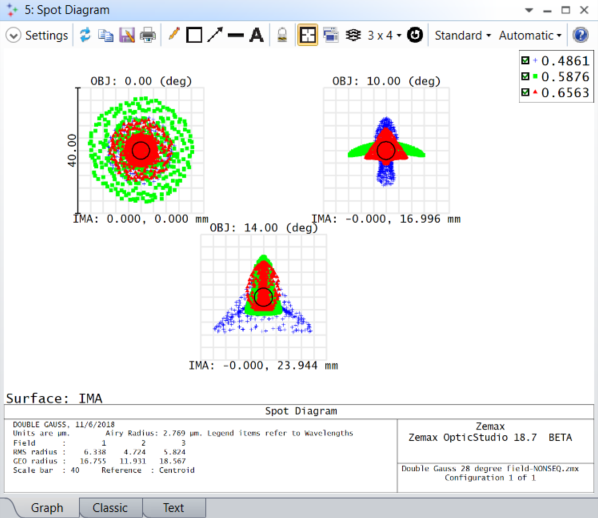Open the Settings label
The image size is (598, 518).
[x=47, y=35]
